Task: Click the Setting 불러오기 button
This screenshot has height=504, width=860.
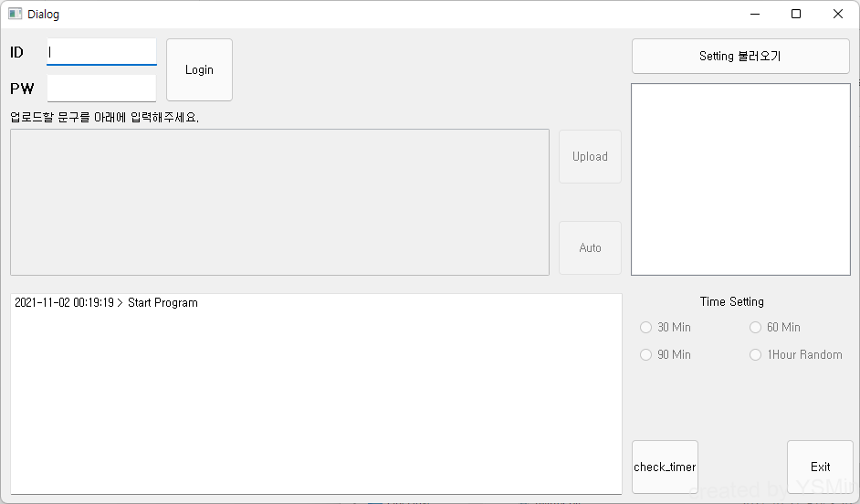Action: pyautogui.click(x=740, y=56)
